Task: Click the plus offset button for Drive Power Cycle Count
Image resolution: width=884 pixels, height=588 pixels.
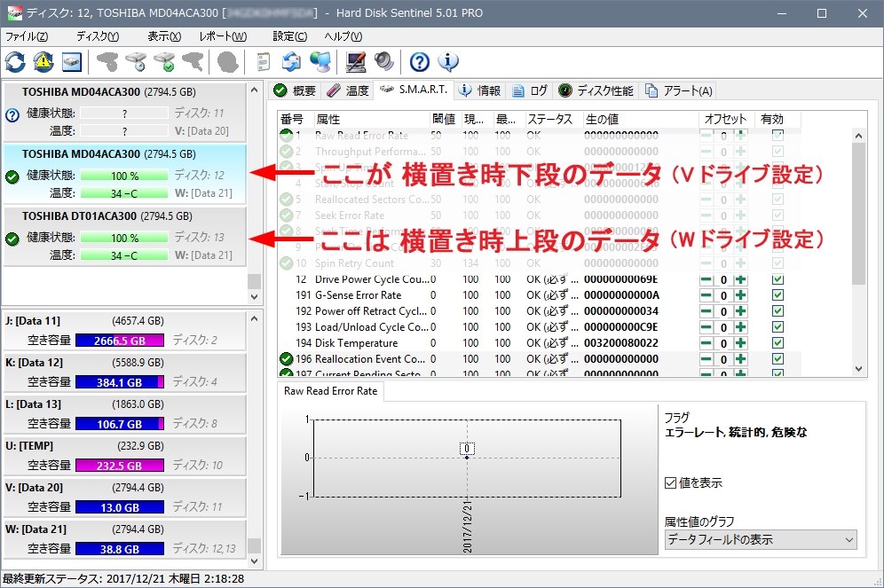Action: pyautogui.click(x=741, y=280)
